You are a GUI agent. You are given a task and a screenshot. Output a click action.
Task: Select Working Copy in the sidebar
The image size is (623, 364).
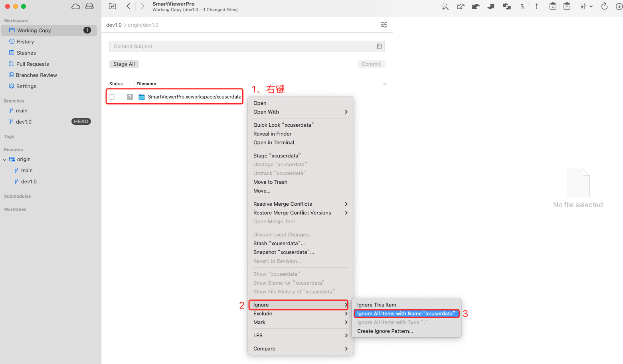click(x=49, y=30)
